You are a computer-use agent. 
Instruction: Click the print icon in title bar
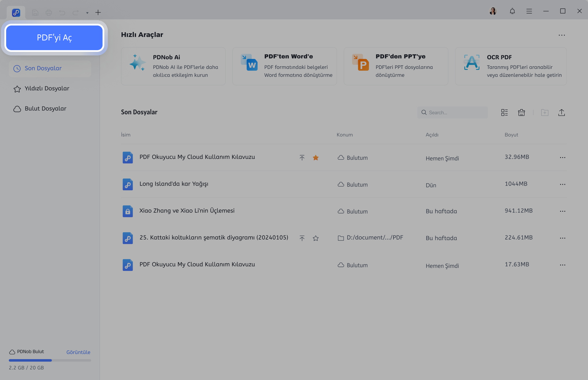pos(49,13)
